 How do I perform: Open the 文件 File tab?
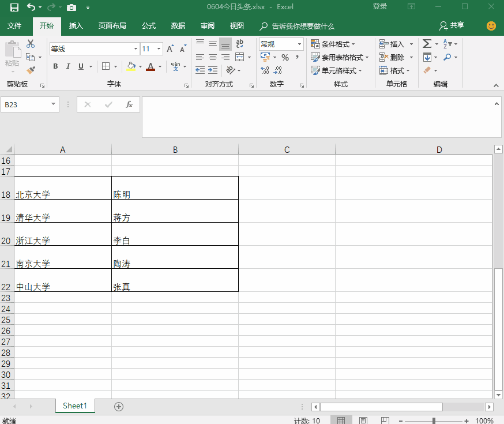14,26
